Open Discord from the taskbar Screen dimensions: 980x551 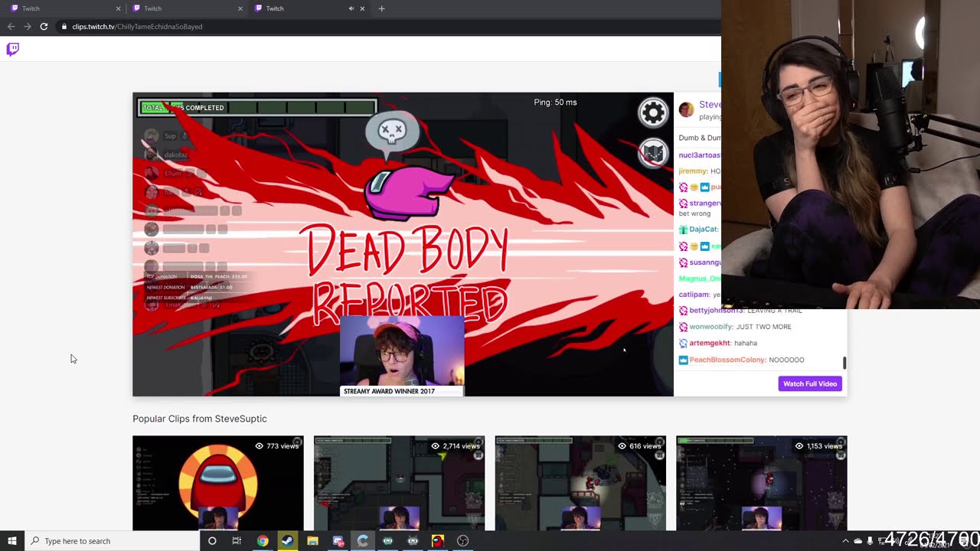(338, 541)
